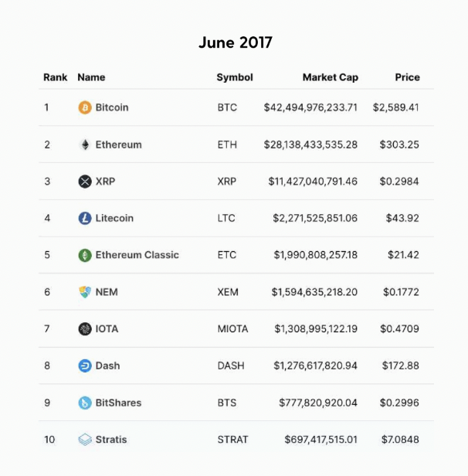Select the black XRP logo icon
468x476 pixels.
coord(85,182)
